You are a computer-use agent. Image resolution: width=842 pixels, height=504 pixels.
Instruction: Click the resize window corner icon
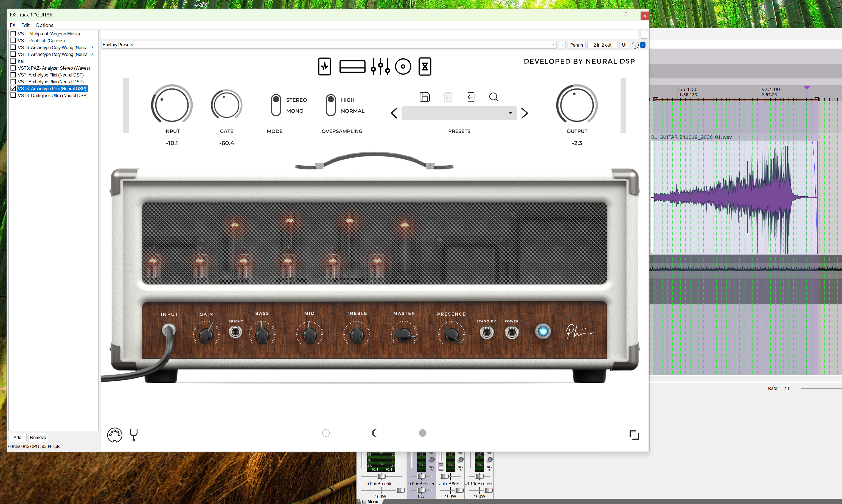[x=634, y=435]
